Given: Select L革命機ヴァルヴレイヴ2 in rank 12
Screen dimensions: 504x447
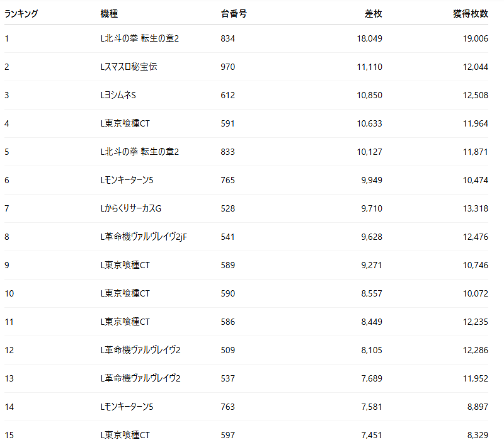Looking at the screenshot, I should click(x=140, y=350).
